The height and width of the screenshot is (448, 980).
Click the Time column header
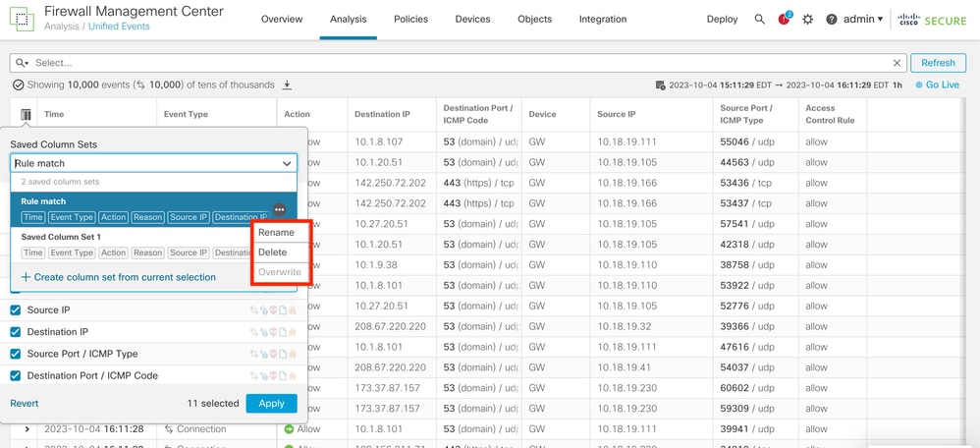pyautogui.click(x=54, y=115)
